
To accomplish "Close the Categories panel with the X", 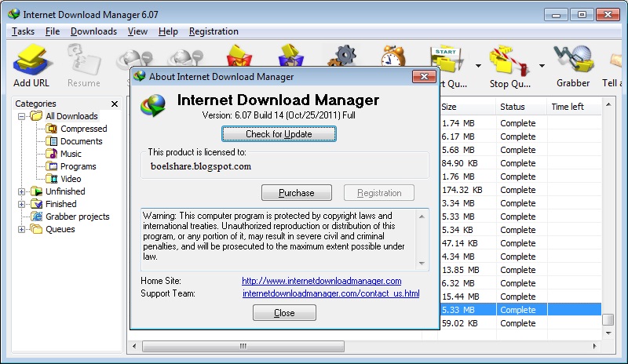I will (115, 104).
